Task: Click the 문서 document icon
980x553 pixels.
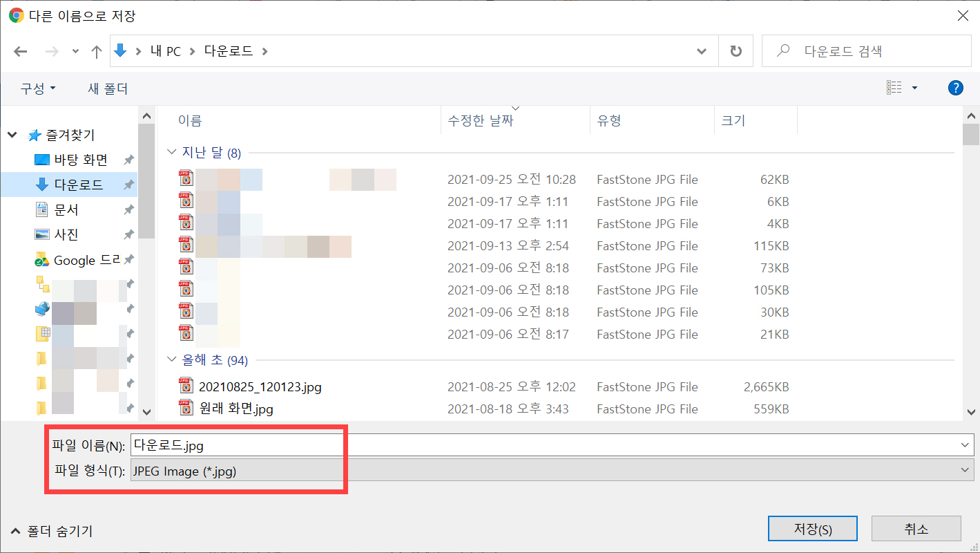Action: click(x=42, y=209)
